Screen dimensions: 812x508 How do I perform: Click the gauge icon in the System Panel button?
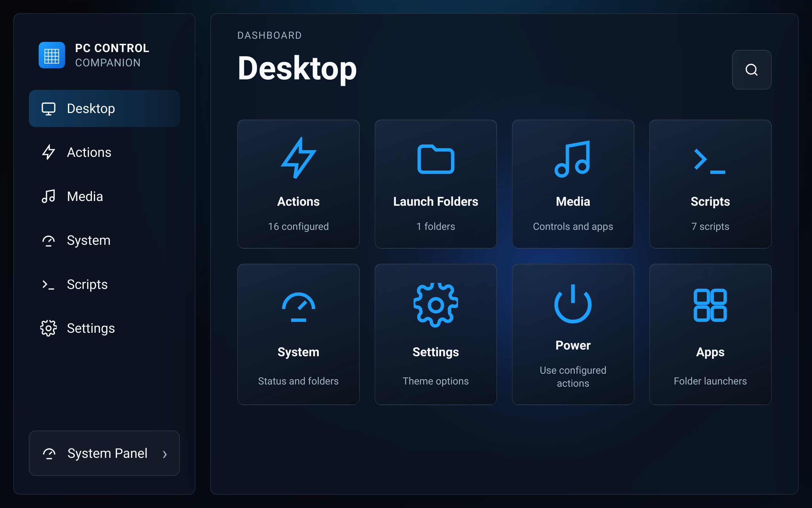(49, 453)
